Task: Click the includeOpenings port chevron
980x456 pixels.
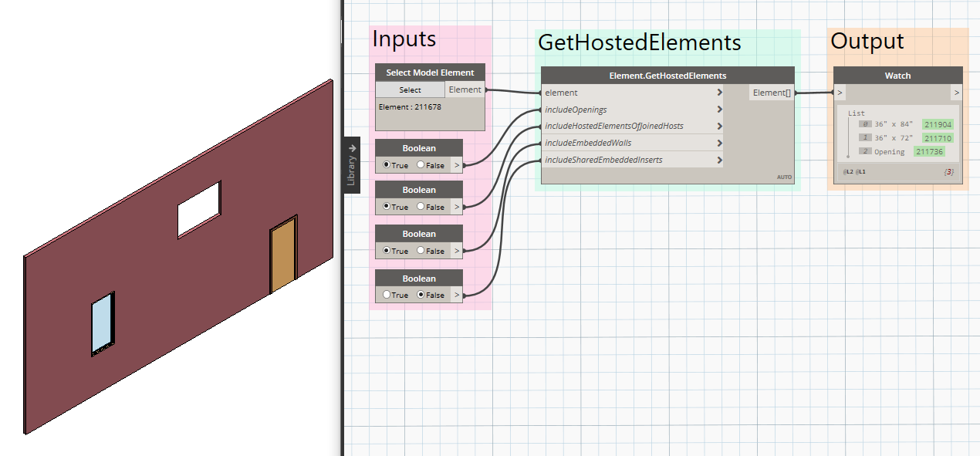Action: pos(718,109)
